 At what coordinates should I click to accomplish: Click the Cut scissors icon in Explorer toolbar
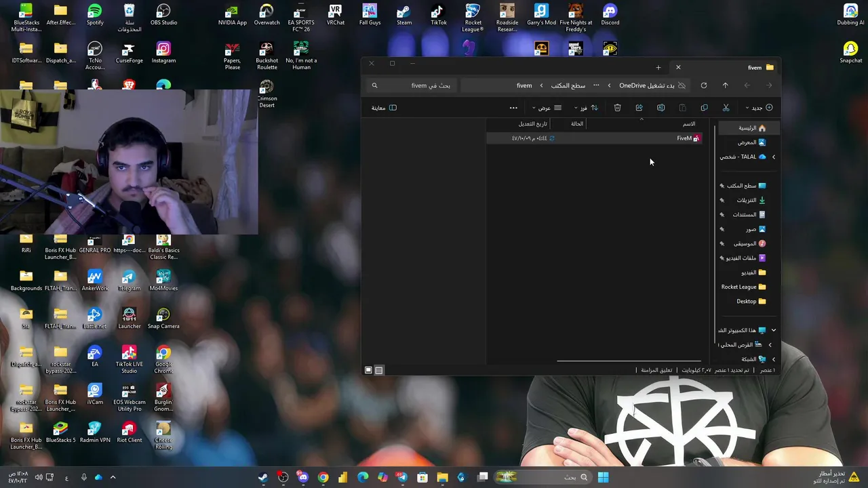726,108
